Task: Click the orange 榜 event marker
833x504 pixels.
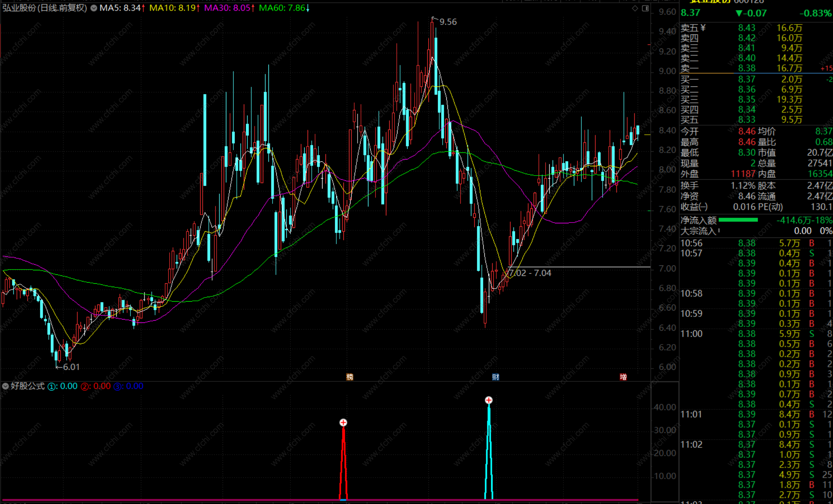Action: (x=350, y=377)
